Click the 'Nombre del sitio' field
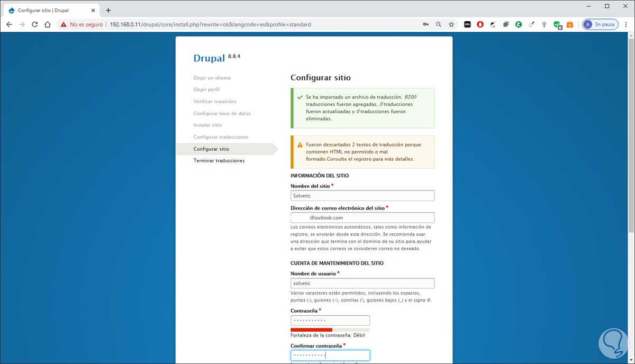Screen dimensions: 635x364 [362, 196]
